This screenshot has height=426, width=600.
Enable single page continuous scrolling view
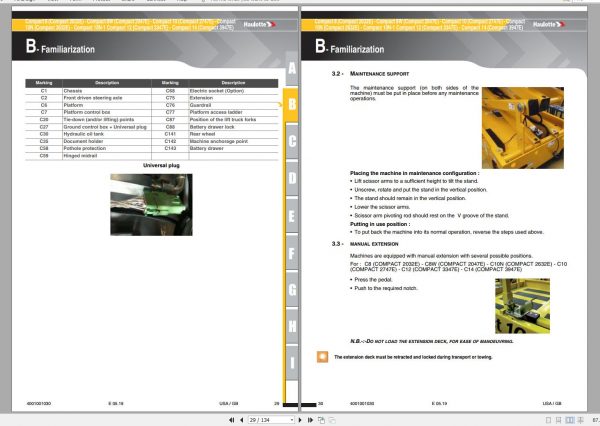(559, 420)
